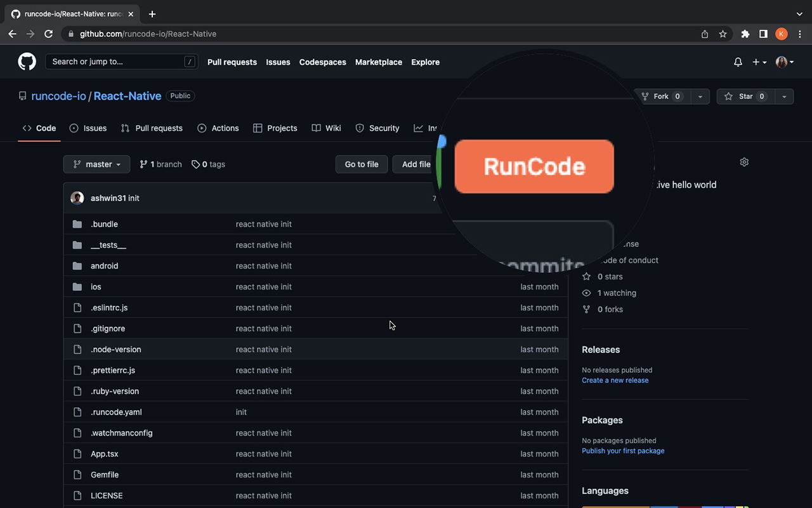Image resolution: width=812 pixels, height=508 pixels.
Task: Fork the repository
Action: (661, 97)
